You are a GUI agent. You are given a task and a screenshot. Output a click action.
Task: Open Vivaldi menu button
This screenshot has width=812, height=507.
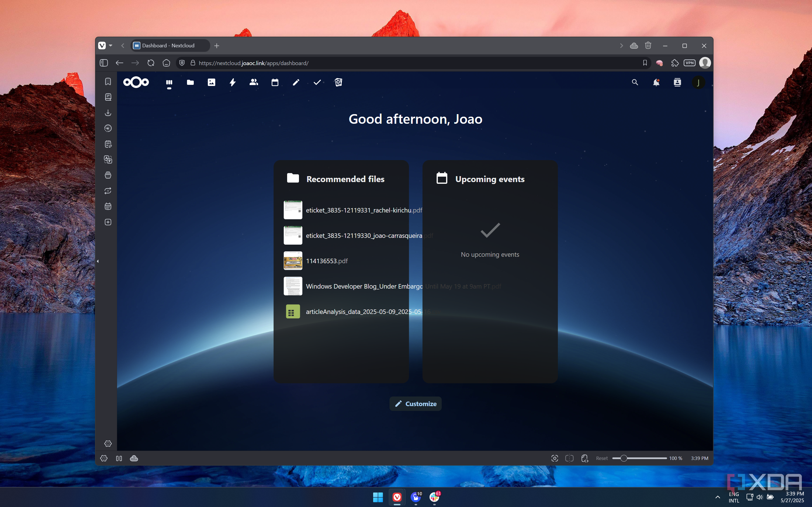[x=102, y=46]
